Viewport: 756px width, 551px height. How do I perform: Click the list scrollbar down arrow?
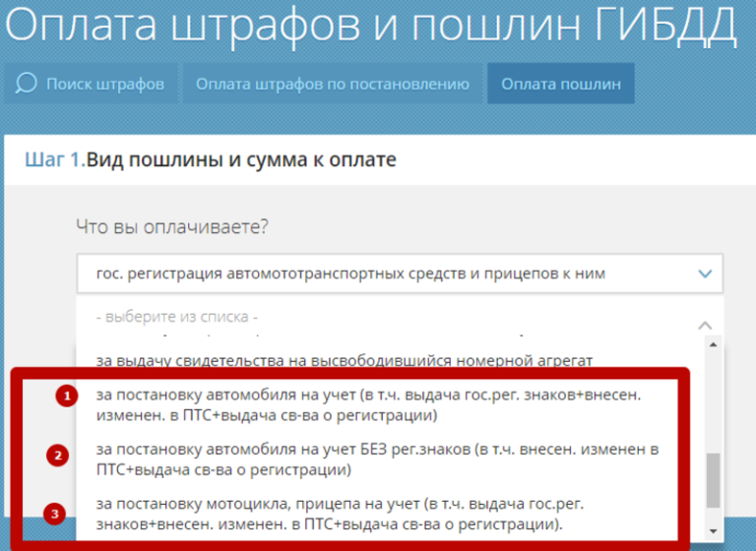[x=714, y=531]
